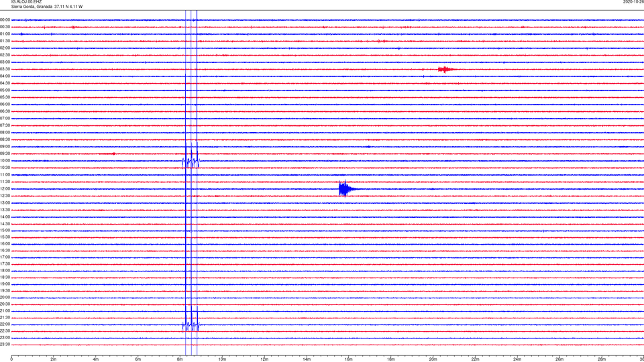Click the 26m mark on the time axis
Viewport: 644px width, 362px height.
tap(559, 359)
